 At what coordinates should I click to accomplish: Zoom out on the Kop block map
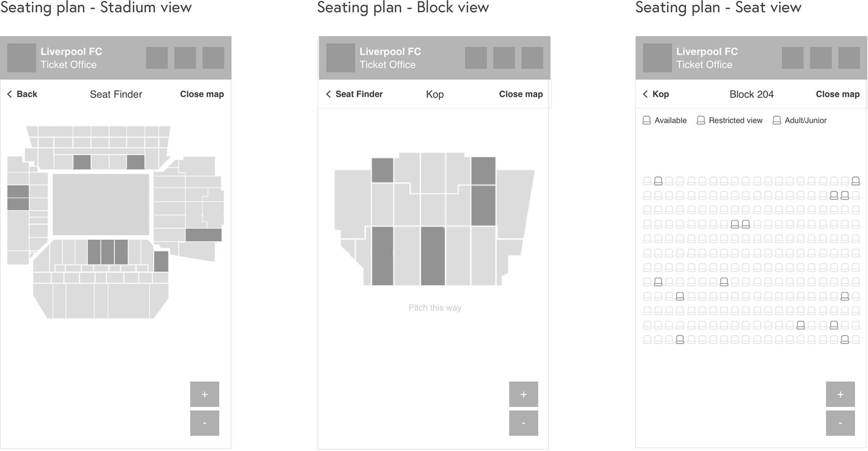(x=523, y=423)
